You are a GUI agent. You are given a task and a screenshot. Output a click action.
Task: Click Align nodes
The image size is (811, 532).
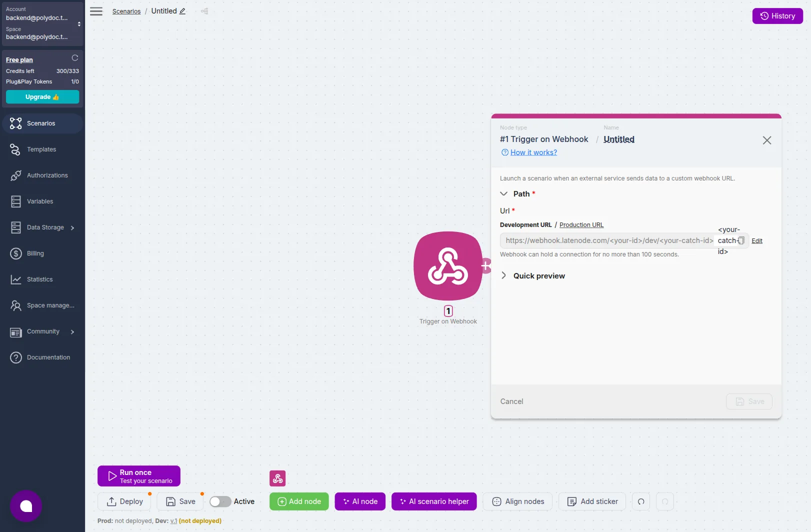[518, 501]
